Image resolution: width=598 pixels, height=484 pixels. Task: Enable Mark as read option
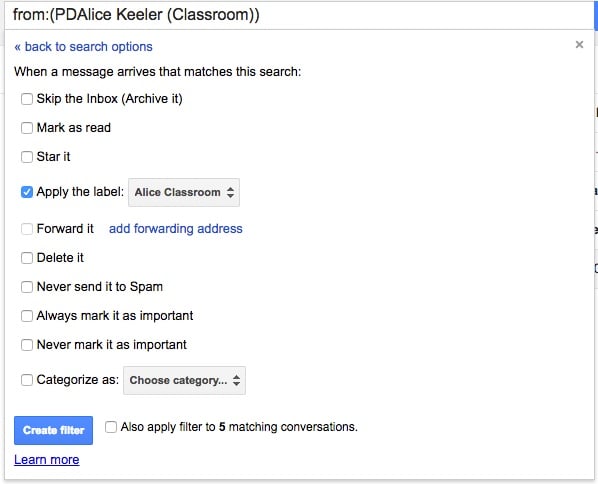click(27, 128)
